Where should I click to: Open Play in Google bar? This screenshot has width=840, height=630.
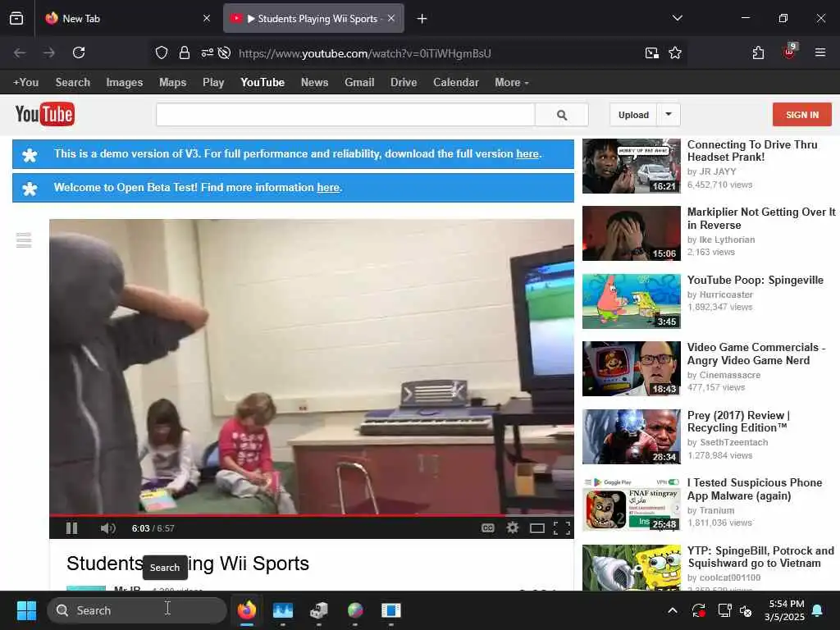pyautogui.click(x=213, y=83)
